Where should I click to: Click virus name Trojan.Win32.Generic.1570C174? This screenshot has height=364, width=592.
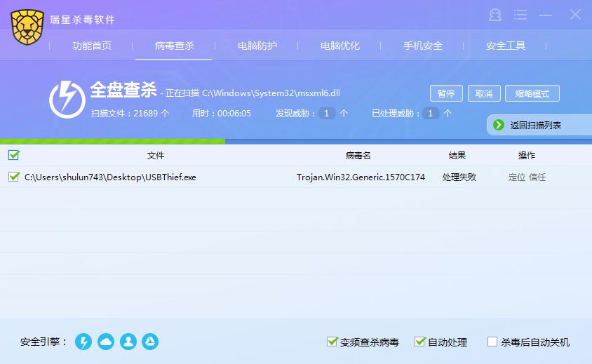click(361, 177)
